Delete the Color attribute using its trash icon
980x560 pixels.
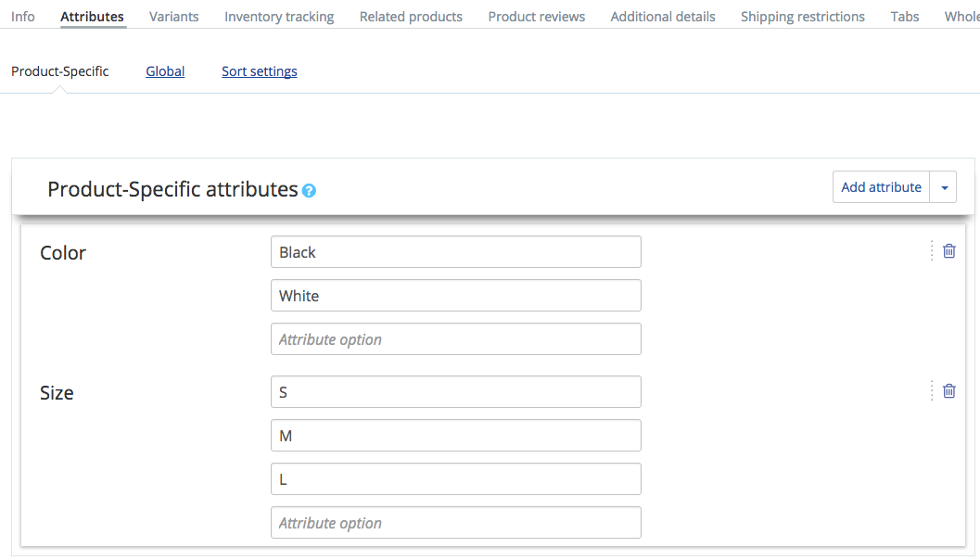tap(948, 250)
